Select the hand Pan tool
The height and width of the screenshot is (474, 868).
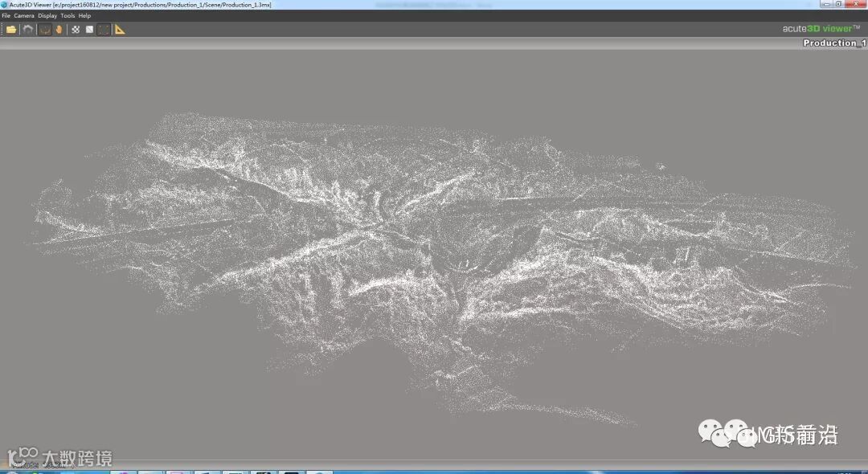[59, 29]
